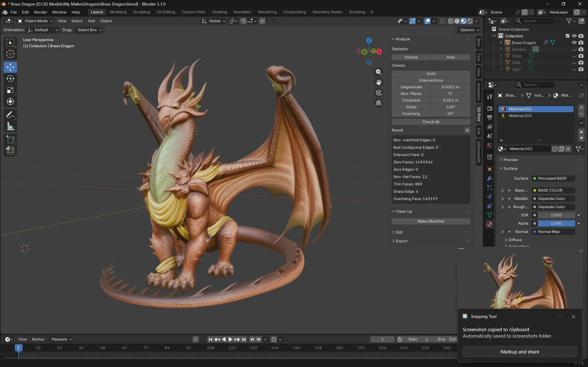The width and height of the screenshot is (588, 367).
Task: Open the Render menu
Action: [x=40, y=12]
